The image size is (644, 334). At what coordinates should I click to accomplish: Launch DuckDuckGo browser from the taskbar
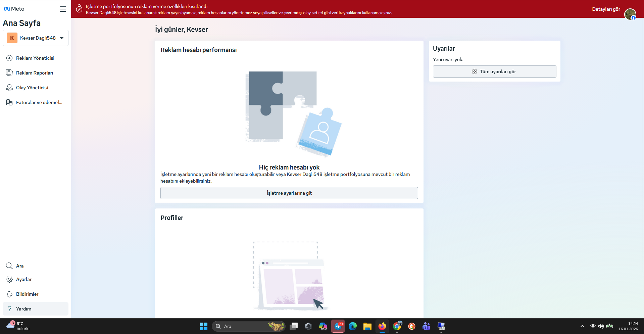[412, 326]
